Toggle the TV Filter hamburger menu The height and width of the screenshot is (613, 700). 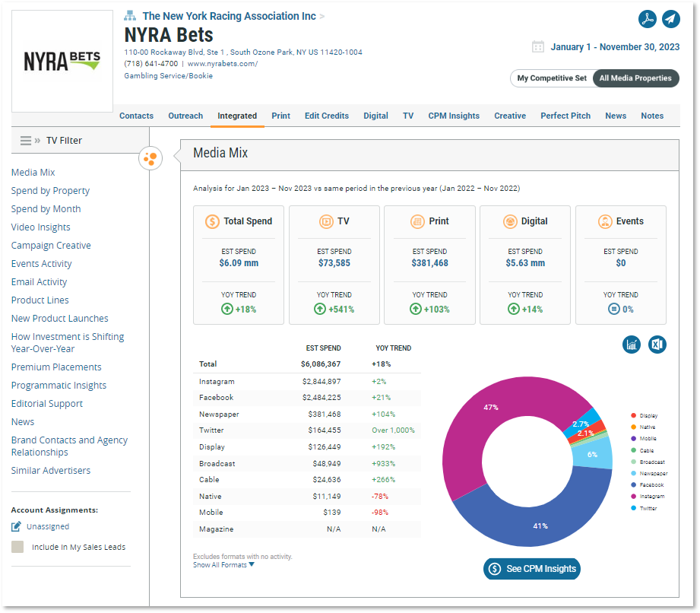click(x=26, y=141)
